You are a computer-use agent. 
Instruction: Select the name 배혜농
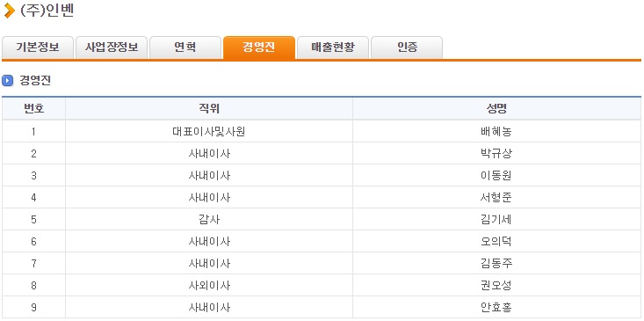496,132
